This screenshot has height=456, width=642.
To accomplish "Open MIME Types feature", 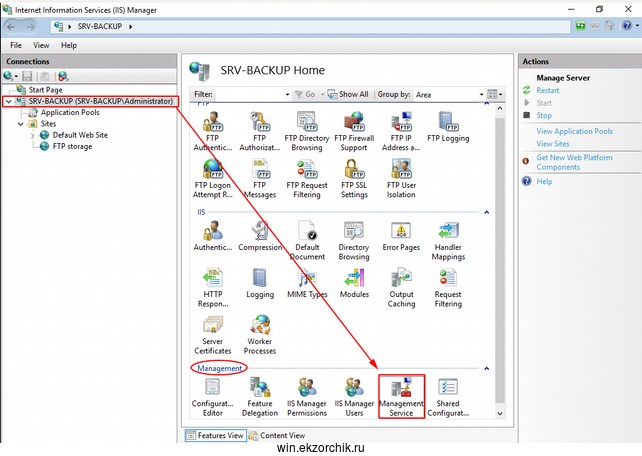I will (x=307, y=283).
